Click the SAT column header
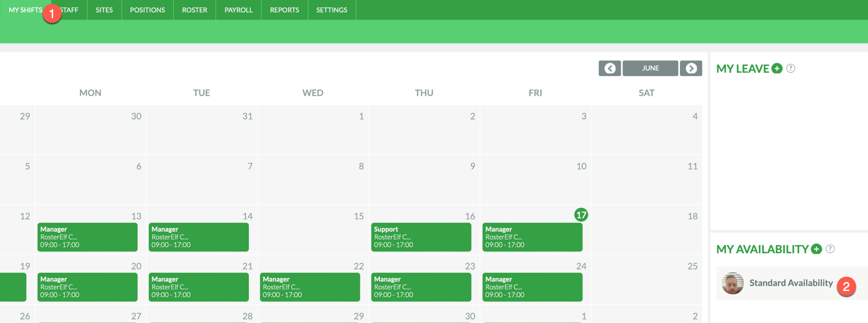The image size is (868, 323). tap(646, 93)
